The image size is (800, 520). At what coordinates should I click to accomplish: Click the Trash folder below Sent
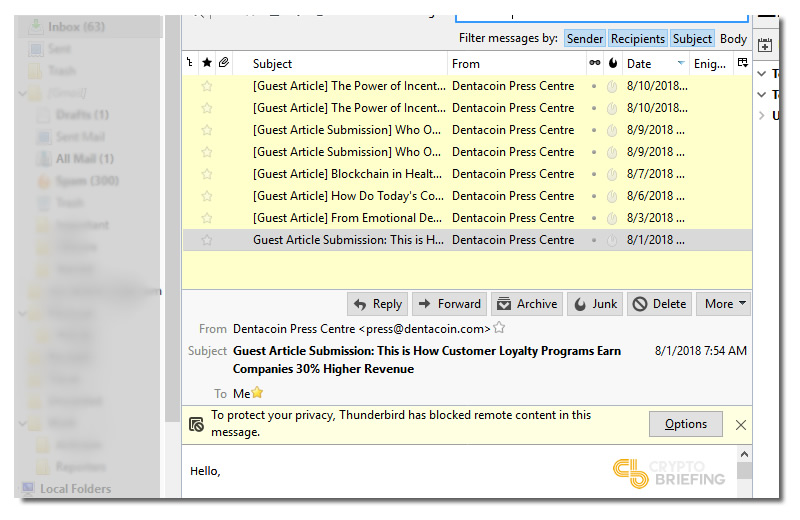pyautogui.click(x=62, y=71)
